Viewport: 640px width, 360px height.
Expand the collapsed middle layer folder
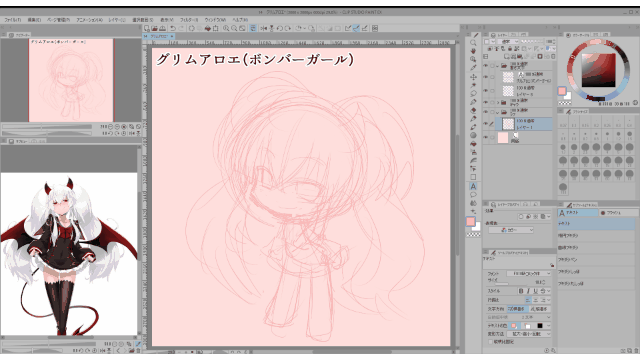click(498, 102)
